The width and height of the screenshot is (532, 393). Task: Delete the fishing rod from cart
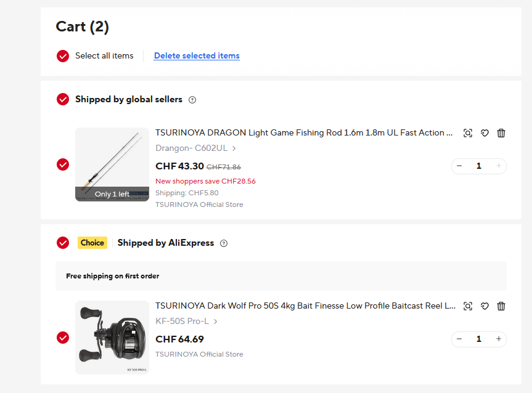tap(501, 133)
